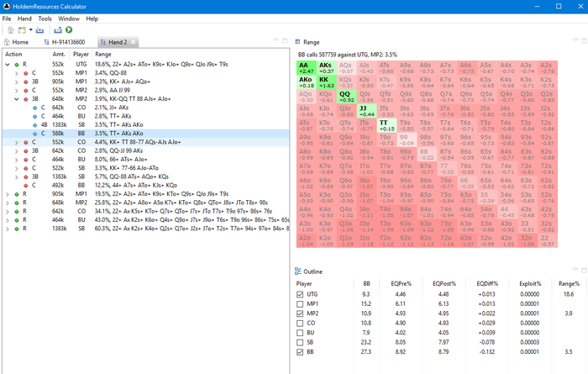Uncheck the UTG checkbox in Outline
This screenshot has height=374, width=588.
[300, 294]
